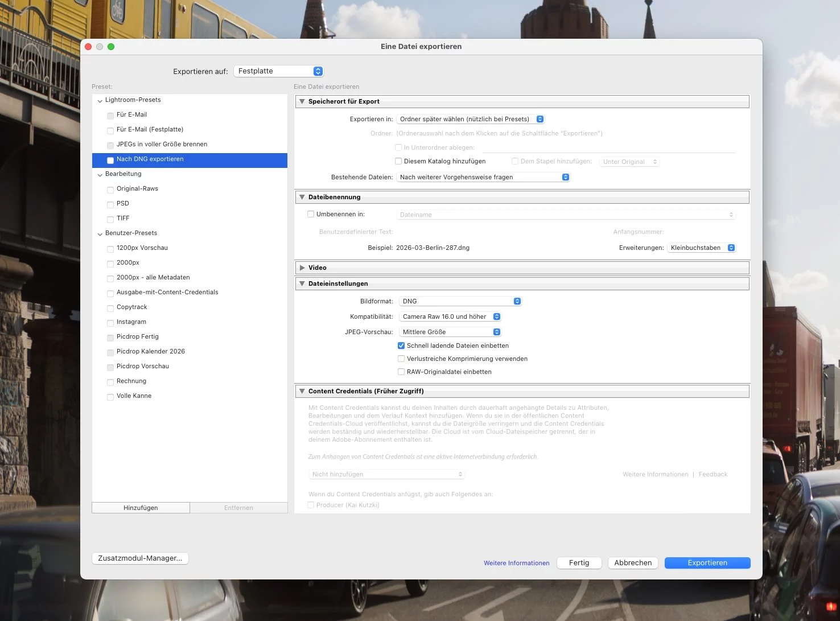The width and height of the screenshot is (840, 621).
Task: Open the Bildformat DNG dropdown
Action: [460, 301]
